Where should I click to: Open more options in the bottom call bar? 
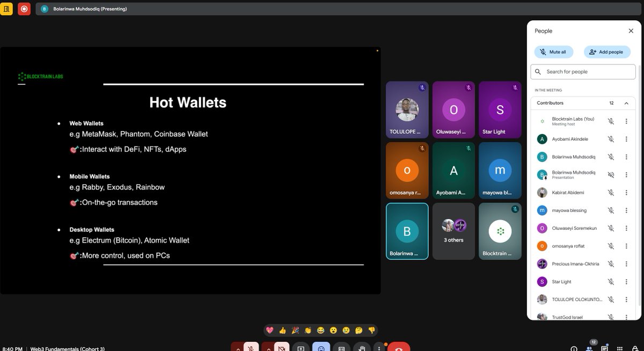tap(379, 348)
